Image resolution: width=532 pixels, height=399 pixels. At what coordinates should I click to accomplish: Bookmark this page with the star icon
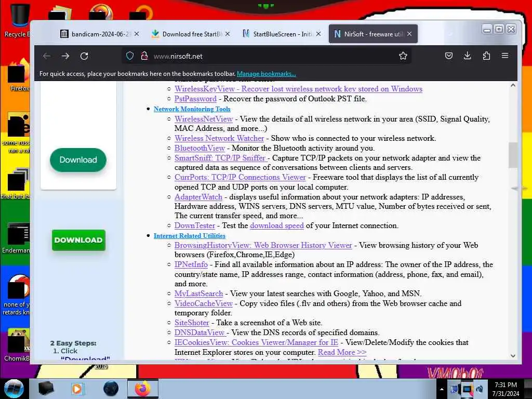(x=403, y=56)
